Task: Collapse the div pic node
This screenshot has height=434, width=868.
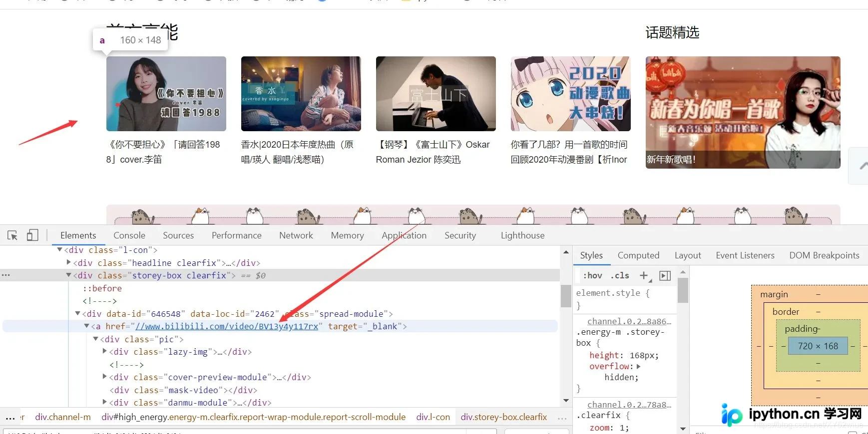Action: (x=95, y=339)
